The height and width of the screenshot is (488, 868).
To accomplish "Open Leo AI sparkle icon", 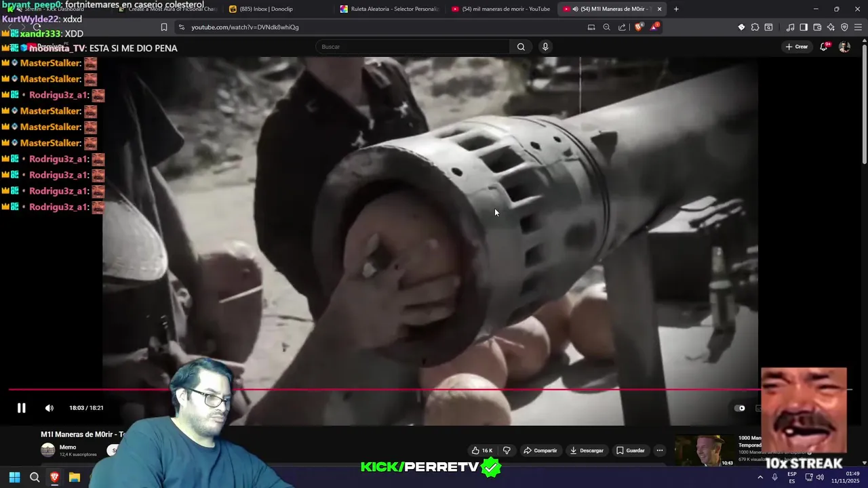I will pyautogui.click(x=831, y=27).
